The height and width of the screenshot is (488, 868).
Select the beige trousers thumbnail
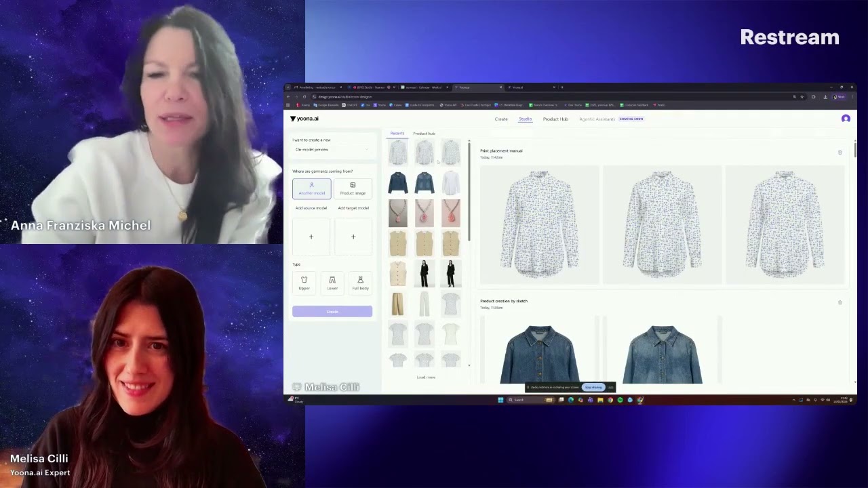click(398, 303)
